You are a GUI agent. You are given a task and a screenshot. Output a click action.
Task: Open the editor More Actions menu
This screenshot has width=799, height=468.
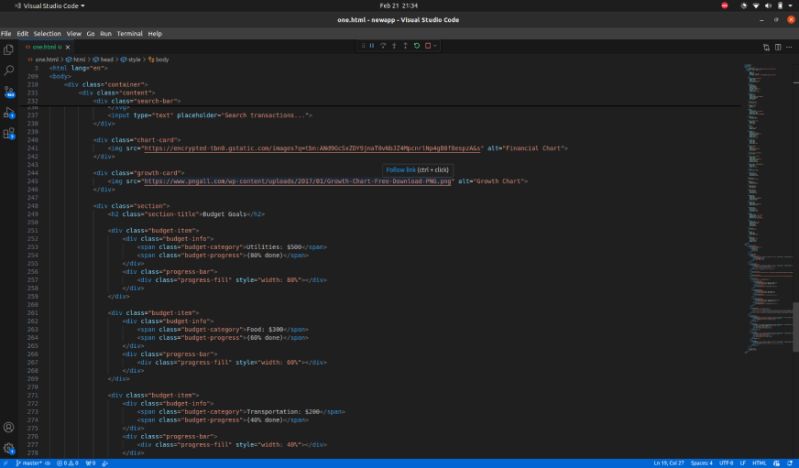pos(789,47)
